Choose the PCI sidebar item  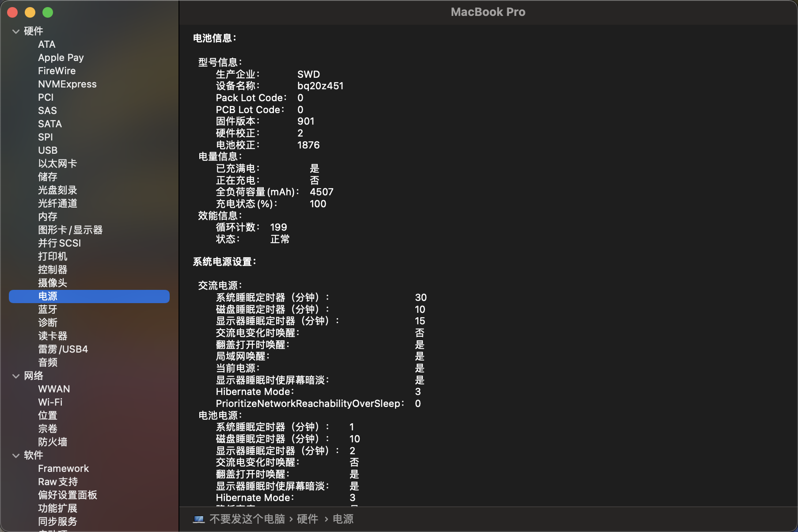pos(46,98)
